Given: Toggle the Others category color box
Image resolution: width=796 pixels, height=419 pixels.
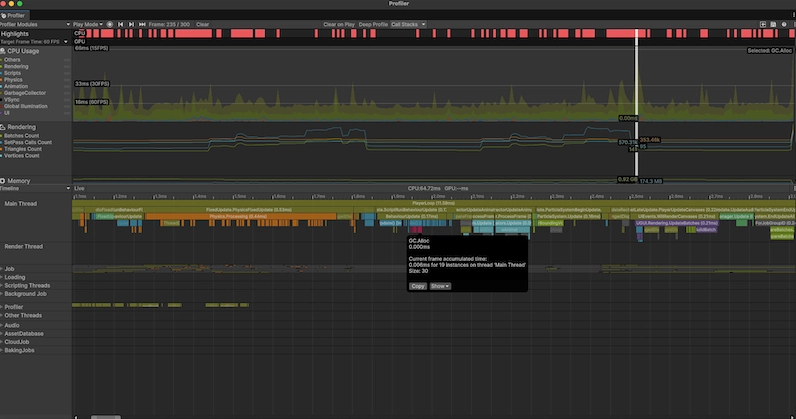Looking at the screenshot, I should (x=2, y=60).
